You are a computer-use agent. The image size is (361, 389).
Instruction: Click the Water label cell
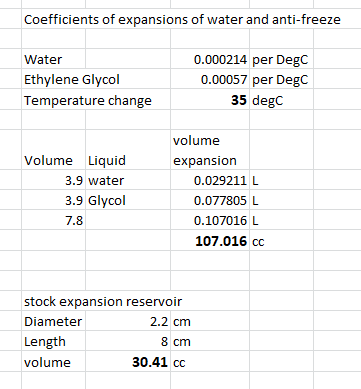54,59
